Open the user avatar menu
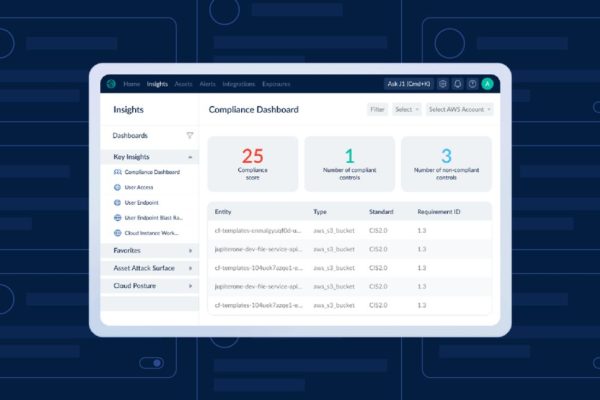This screenshot has height=400, width=600. [487, 84]
